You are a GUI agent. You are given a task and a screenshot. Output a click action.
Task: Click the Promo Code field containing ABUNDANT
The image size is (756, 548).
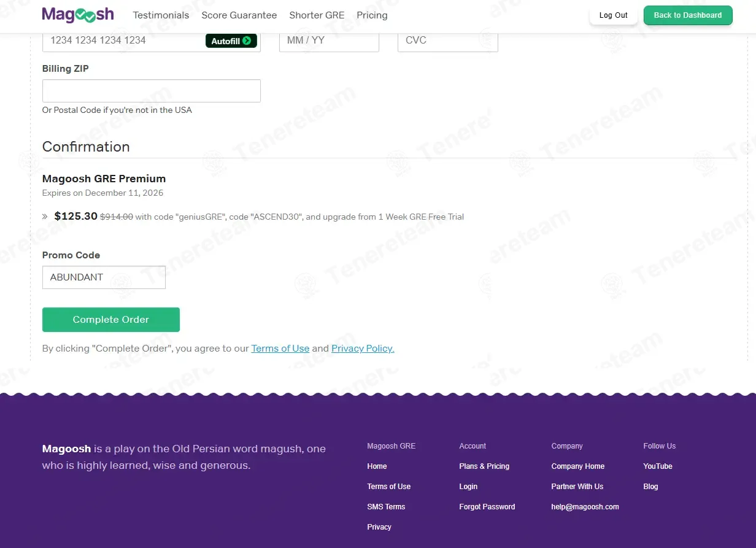(x=104, y=277)
